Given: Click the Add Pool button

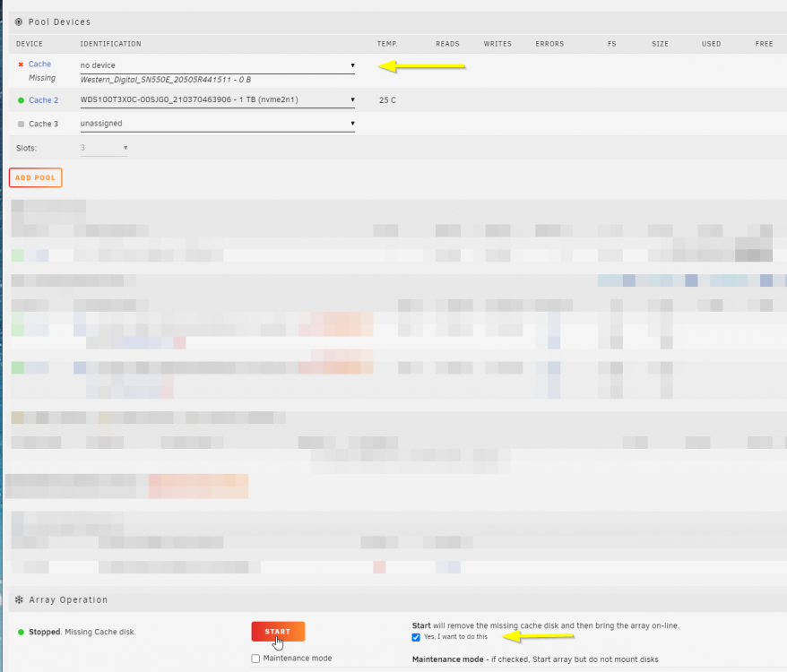Looking at the screenshot, I should (x=35, y=177).
